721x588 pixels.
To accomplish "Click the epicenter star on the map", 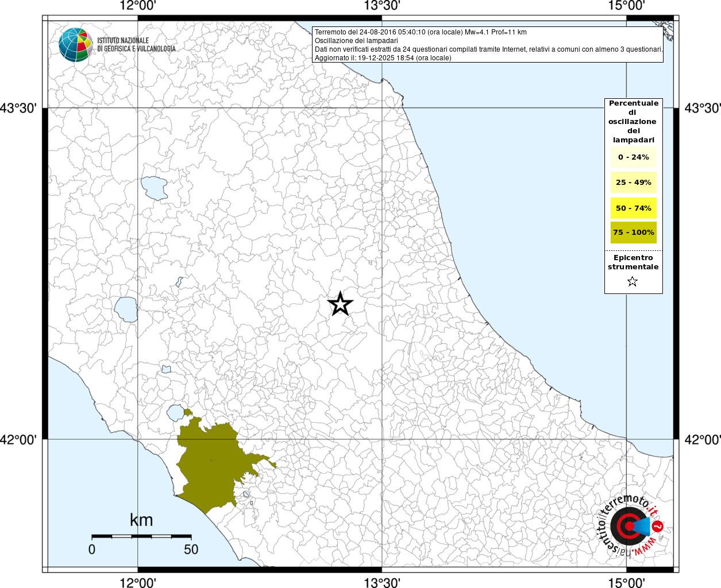I will (340, 304).
